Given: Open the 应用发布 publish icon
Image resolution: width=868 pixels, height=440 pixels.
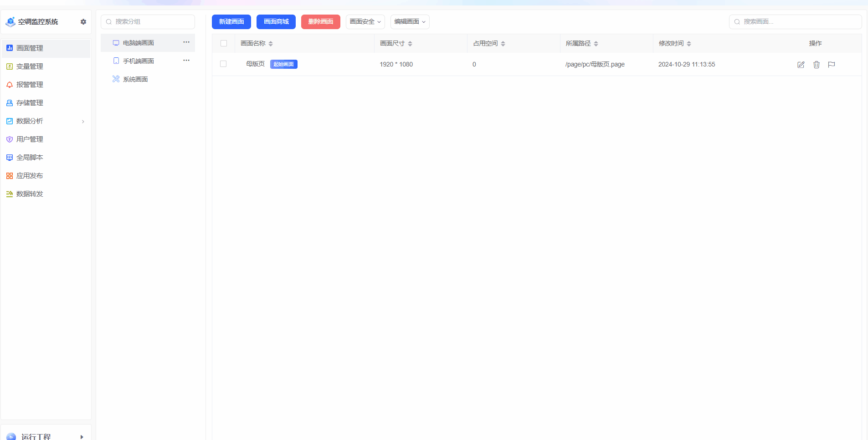Looking at the screenshot, I should [9, 175].
